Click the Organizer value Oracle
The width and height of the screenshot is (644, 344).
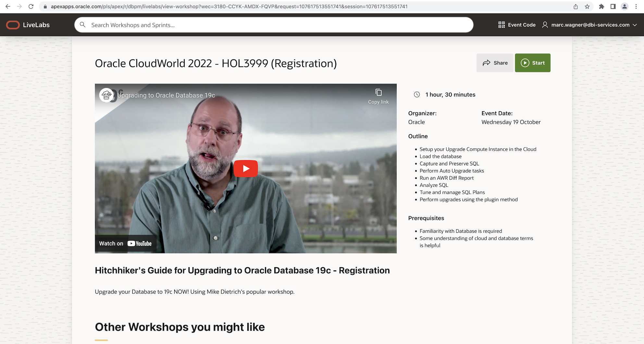[416, 122]
